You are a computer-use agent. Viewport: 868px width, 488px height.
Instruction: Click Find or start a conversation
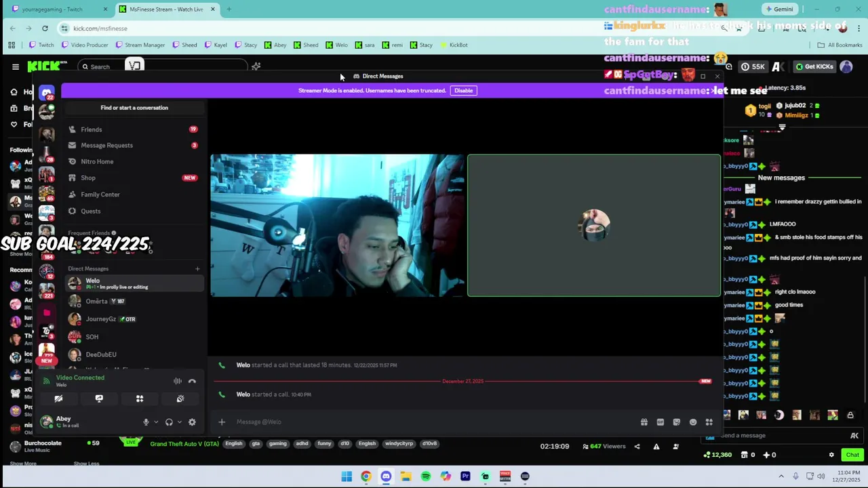click(x=134, y=108)
